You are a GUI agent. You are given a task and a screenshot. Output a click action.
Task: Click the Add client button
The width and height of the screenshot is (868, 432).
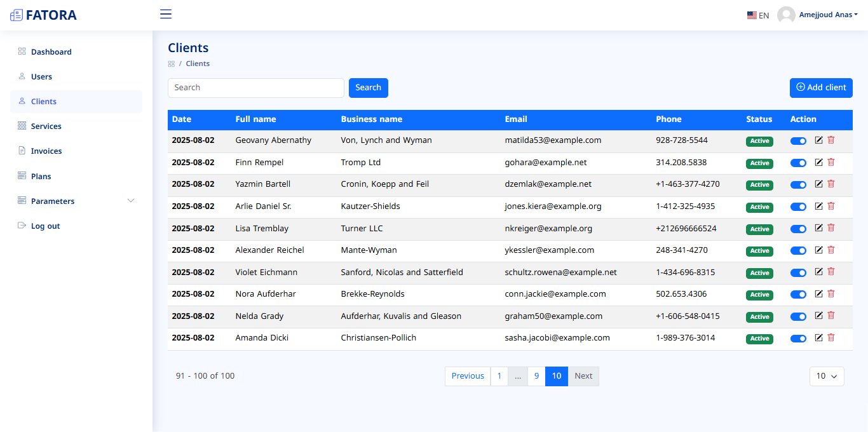[x=820, y=88]
